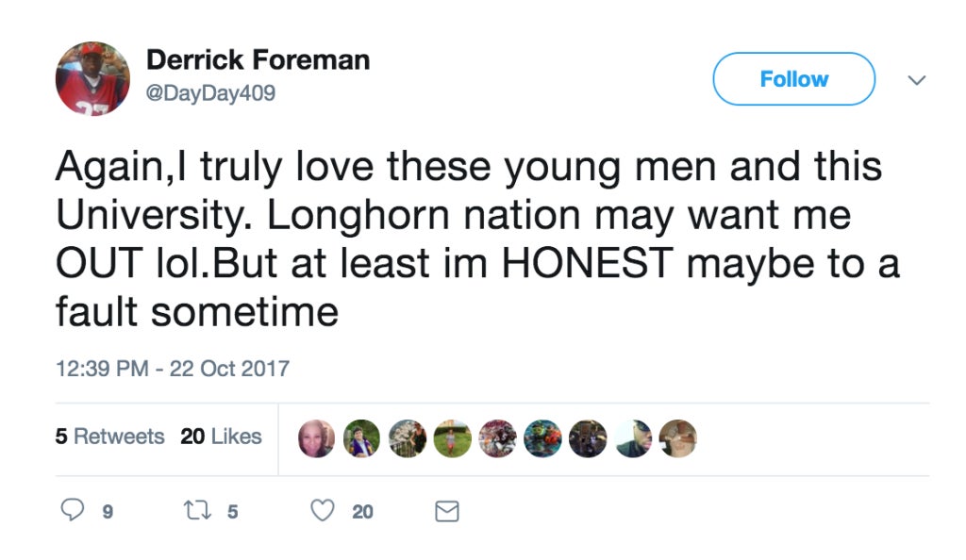This screenshot has width=966, height=560.
Task: Open fourth liker avatar on green grass
Action: coord(452,438)
